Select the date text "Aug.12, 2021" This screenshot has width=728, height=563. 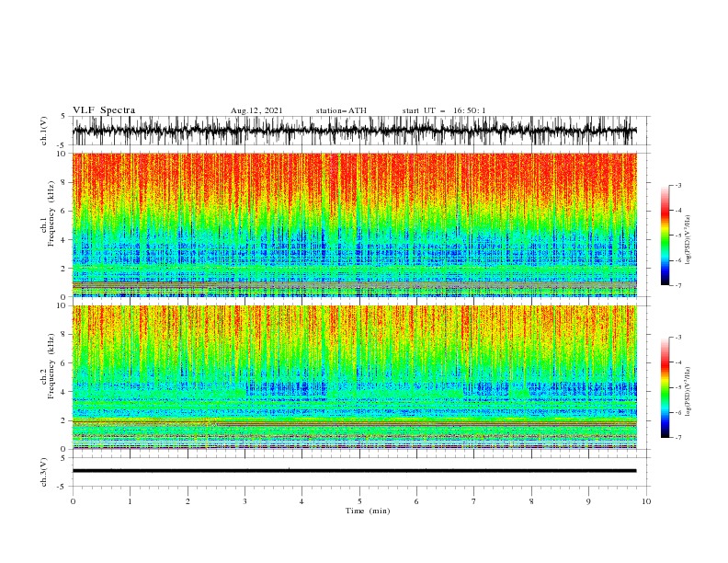256,110
